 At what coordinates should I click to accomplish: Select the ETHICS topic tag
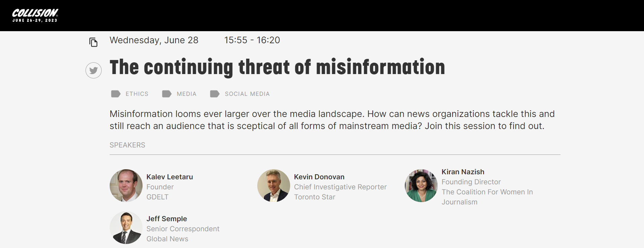[137, 94]
